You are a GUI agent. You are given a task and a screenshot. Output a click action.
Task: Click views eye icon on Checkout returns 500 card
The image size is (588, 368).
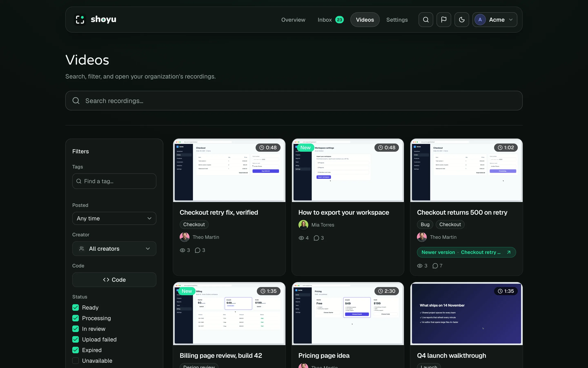click(420, 266)
